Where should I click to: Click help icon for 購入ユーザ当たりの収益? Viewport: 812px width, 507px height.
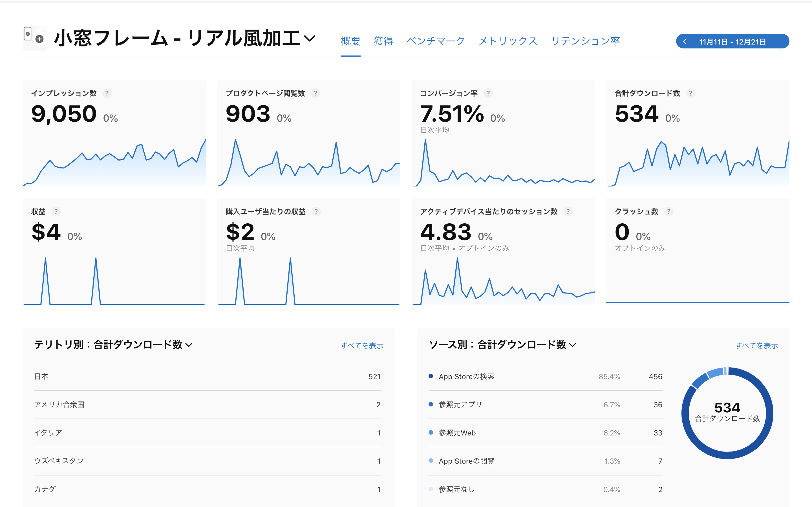pyautogui.click(x=316, y=212)
